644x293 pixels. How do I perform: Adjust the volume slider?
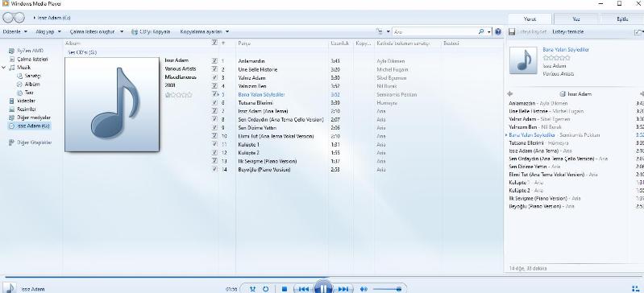[x=388, y=289]
